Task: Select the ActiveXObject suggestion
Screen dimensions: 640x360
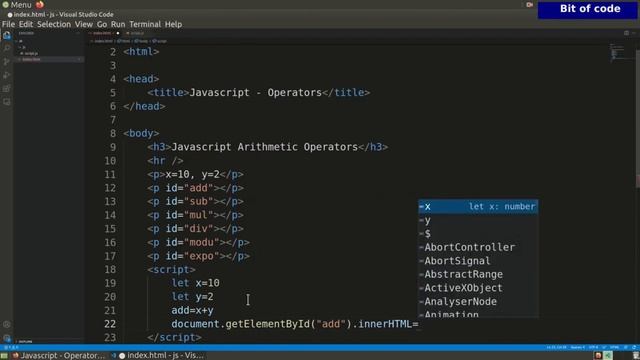Action: [478, 288]
